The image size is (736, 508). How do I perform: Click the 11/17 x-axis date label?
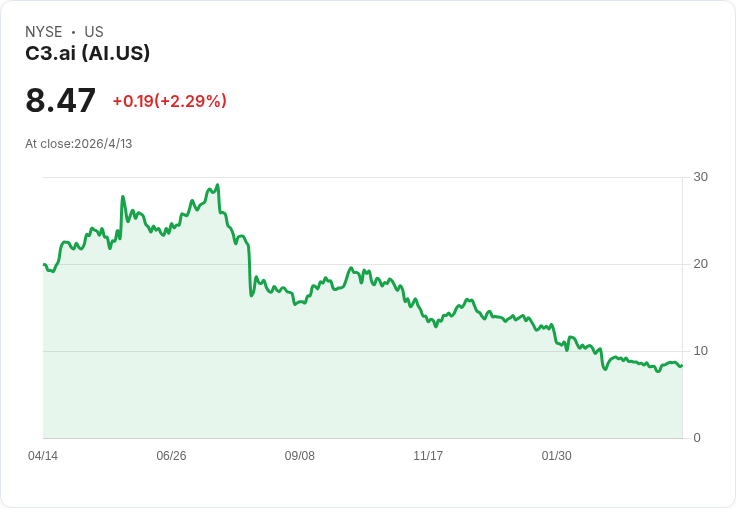click(428, 456)
